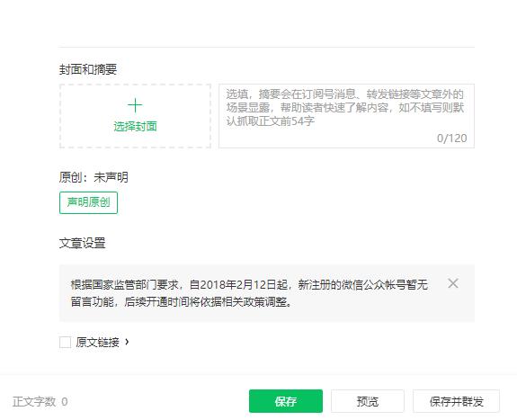Click the 封面和摘要 section heading
Viewport: 517px width, 420px height.
click(88, 69)
